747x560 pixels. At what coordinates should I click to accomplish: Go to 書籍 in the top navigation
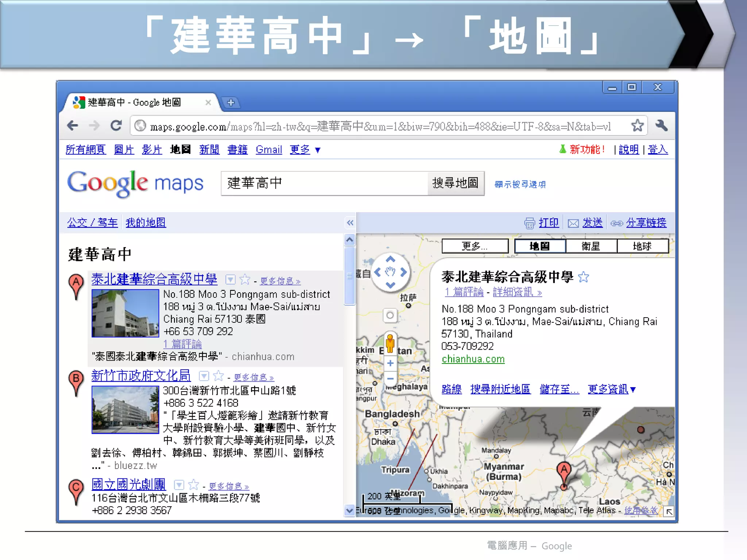click(237, 149)
